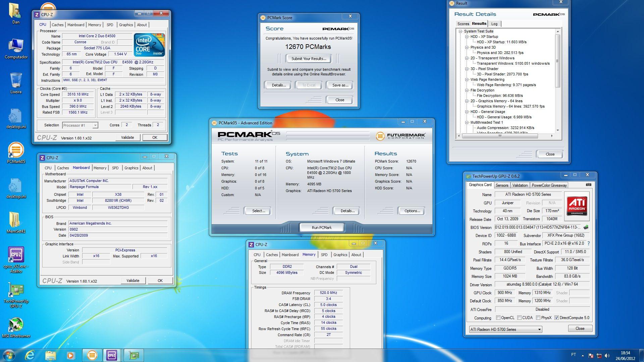
Task: Open the Processor #1 selection dropdown
Action: tap(80, 125)
